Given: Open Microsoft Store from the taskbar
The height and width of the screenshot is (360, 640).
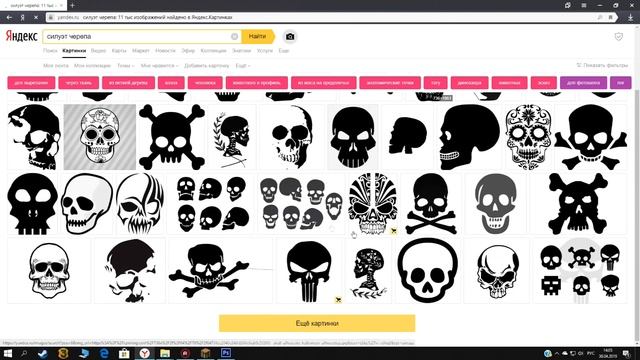Looking at the screenshot, I should point(124,353).
